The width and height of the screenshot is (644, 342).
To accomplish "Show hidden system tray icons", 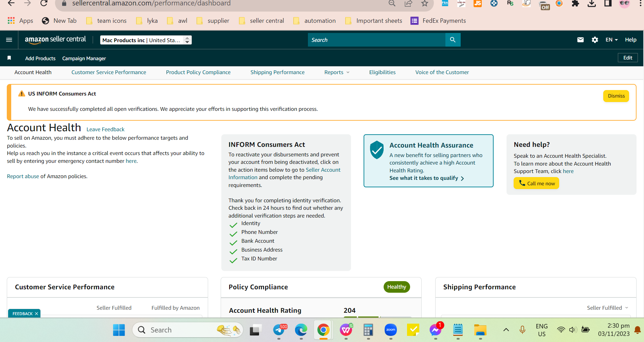I will [x=506, y=330].
